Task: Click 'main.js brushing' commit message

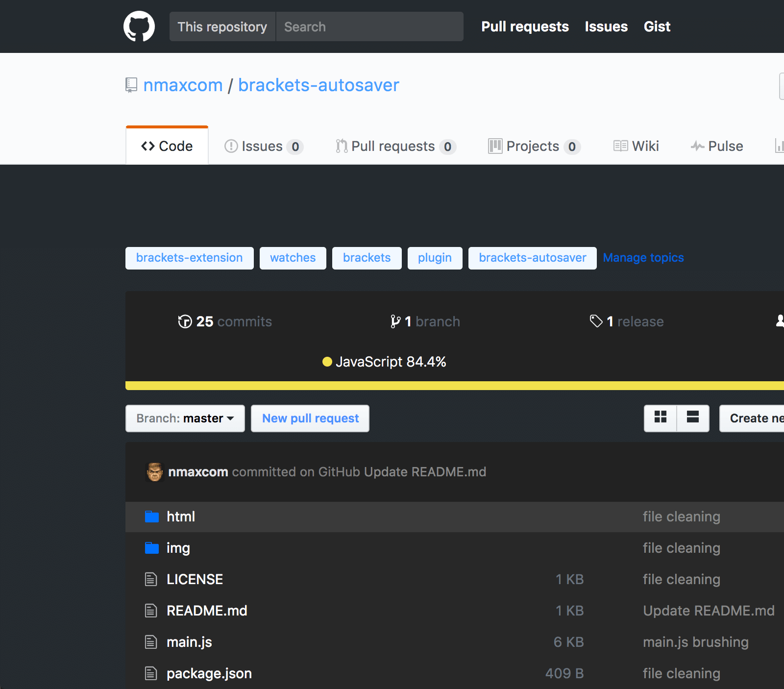Action: 696,642
